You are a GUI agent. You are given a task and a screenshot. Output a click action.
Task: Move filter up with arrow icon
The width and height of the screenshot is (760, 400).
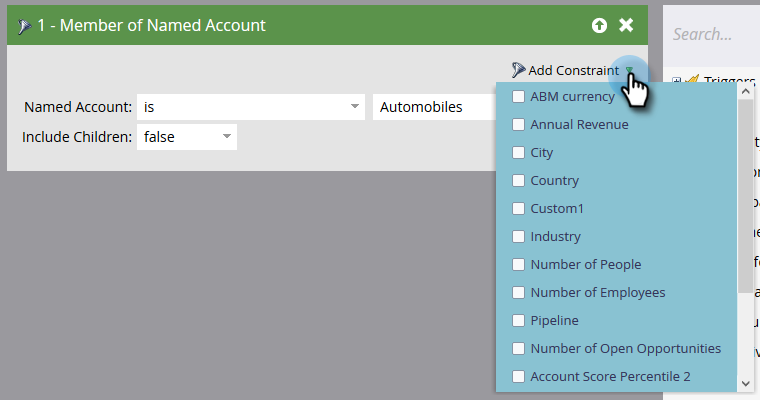[599, 25]
